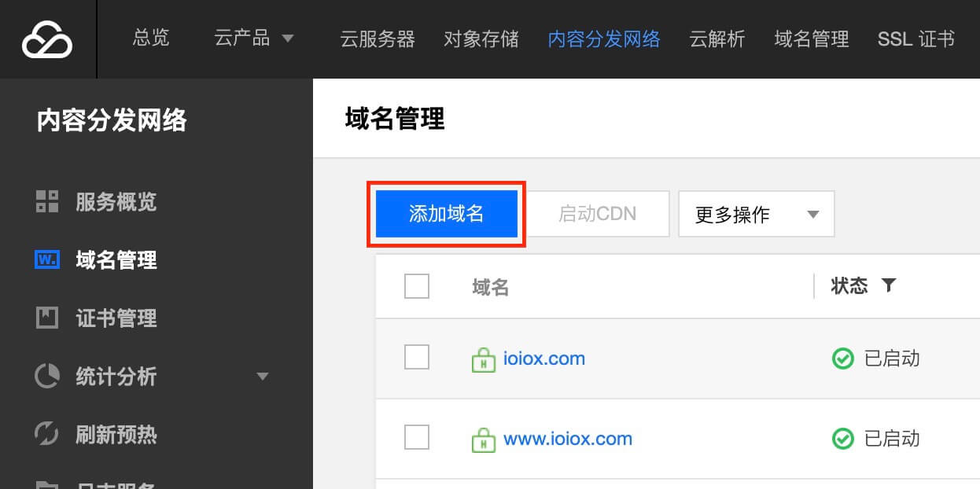Open SSL 证书 from top navigation

coord(916,39)
